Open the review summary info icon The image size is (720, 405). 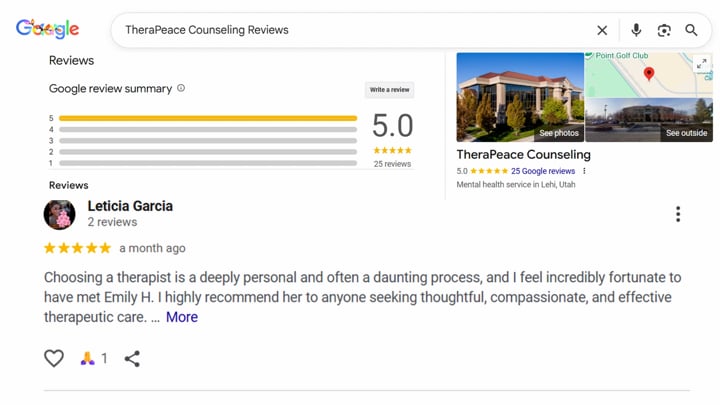pyautogui.click(x=181, y=88)
